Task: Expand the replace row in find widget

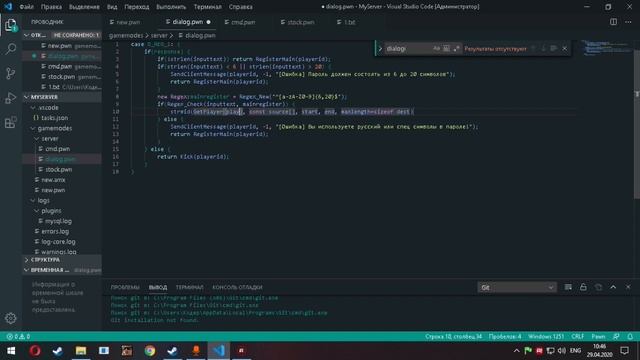Action: [x=380, y=49]
